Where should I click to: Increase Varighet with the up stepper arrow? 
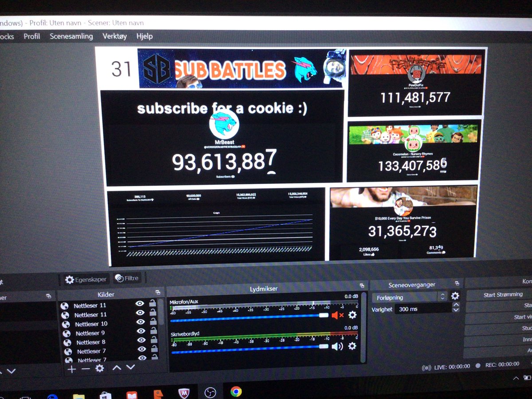coord(456,305)
